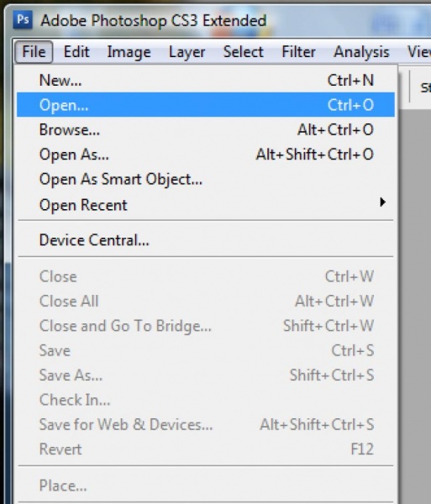Choose Device Central... menu entry

point(206,239)
